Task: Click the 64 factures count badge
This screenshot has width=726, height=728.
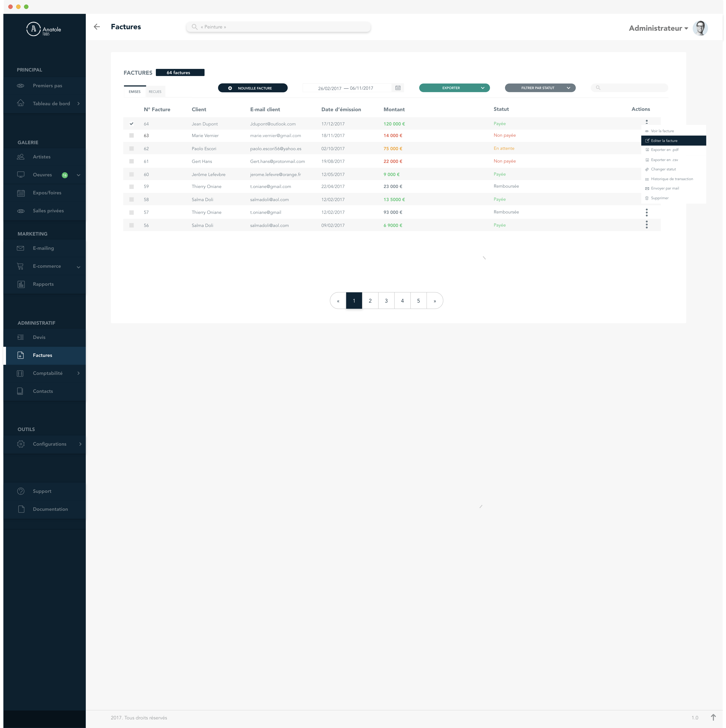Action: tap(180, 72)
